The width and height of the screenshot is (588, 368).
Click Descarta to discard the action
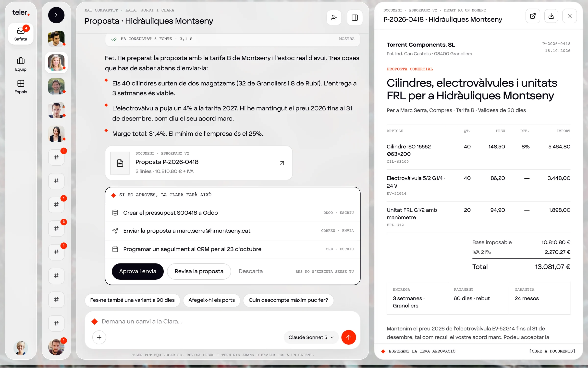(250, 271)
